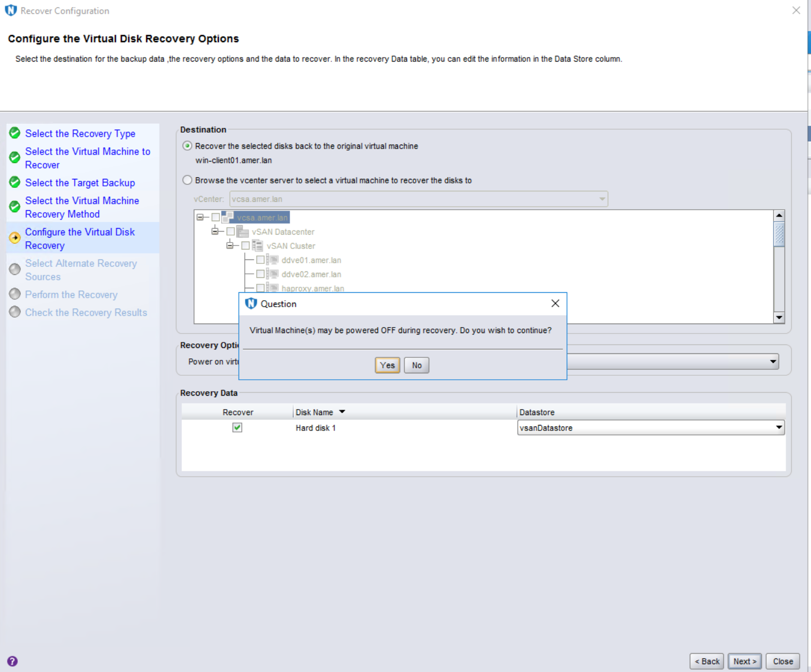Toggle the ddve01.amer.lan checkbox
The width and height of the screenshot is (811, 672).
260,259
